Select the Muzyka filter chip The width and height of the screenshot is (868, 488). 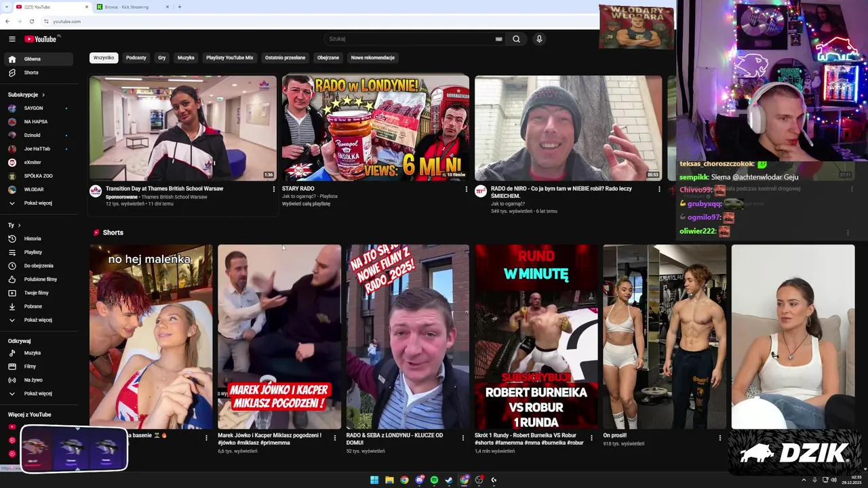pos(186,58)
